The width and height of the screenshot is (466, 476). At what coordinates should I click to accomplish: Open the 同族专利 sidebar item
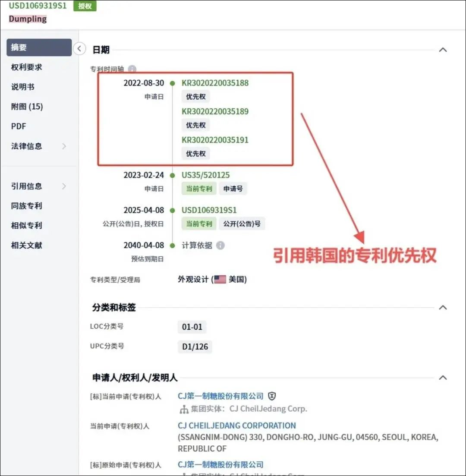point(26,206)
